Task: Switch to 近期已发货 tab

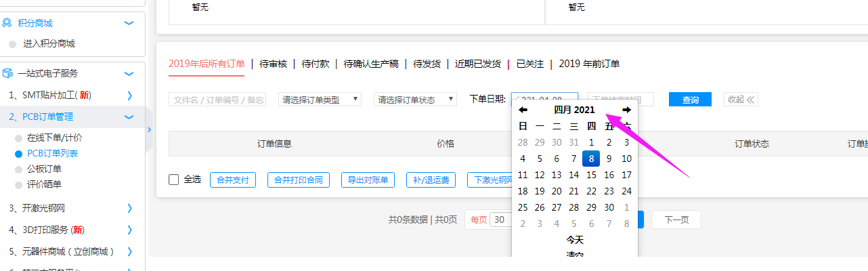Action: tap(478, 64)
